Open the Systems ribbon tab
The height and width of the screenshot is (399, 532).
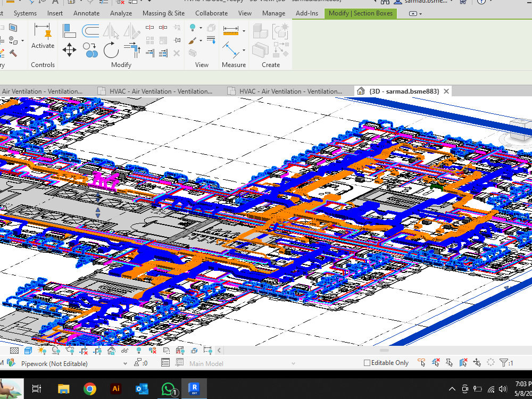pos(25,13)
